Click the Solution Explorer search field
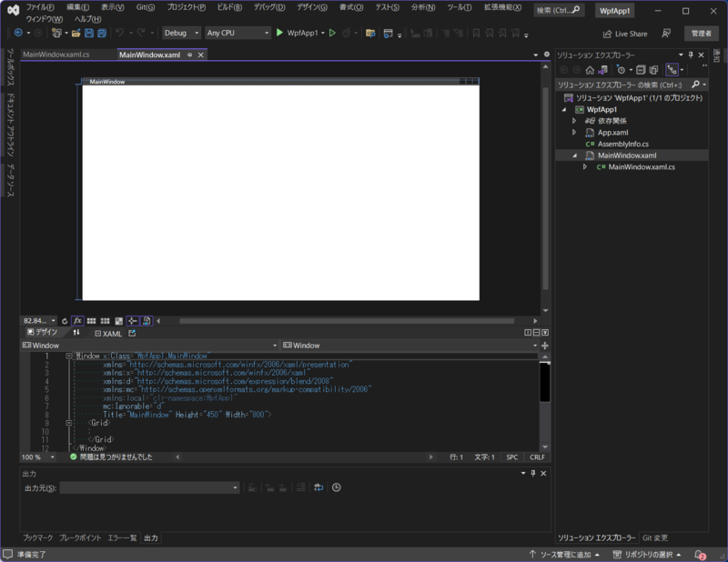The height and width of the screenshot is (562, 728). pos(622,85)
